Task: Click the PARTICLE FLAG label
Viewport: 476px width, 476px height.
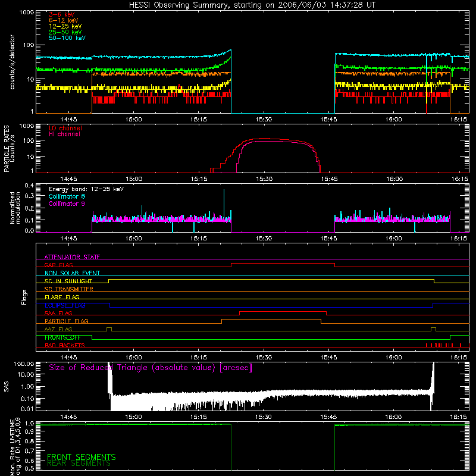Action: click(67, 321)
